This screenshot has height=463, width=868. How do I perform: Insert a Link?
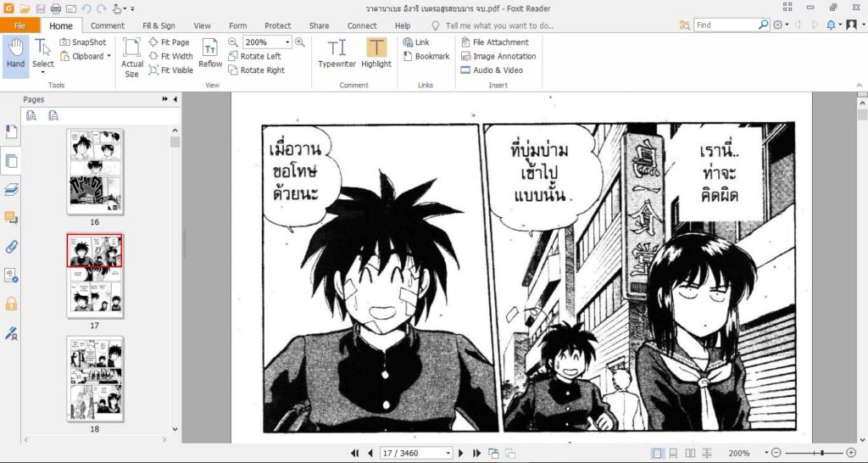pyautogui.click(x=416, y=42)
